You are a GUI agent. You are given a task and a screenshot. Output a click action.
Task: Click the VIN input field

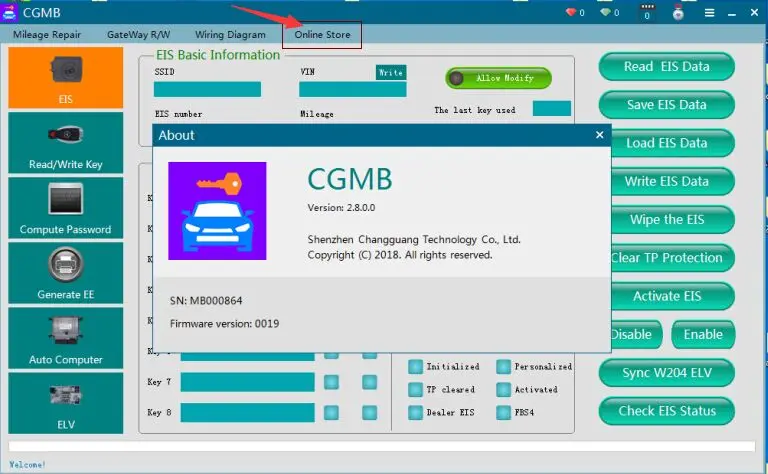(x=353, y=90)
